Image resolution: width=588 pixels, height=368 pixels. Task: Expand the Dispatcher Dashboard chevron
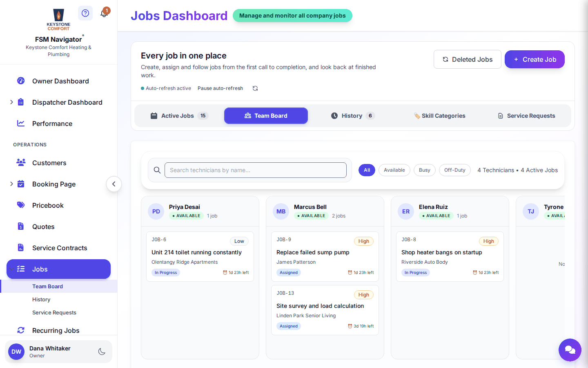coord(11,102)
